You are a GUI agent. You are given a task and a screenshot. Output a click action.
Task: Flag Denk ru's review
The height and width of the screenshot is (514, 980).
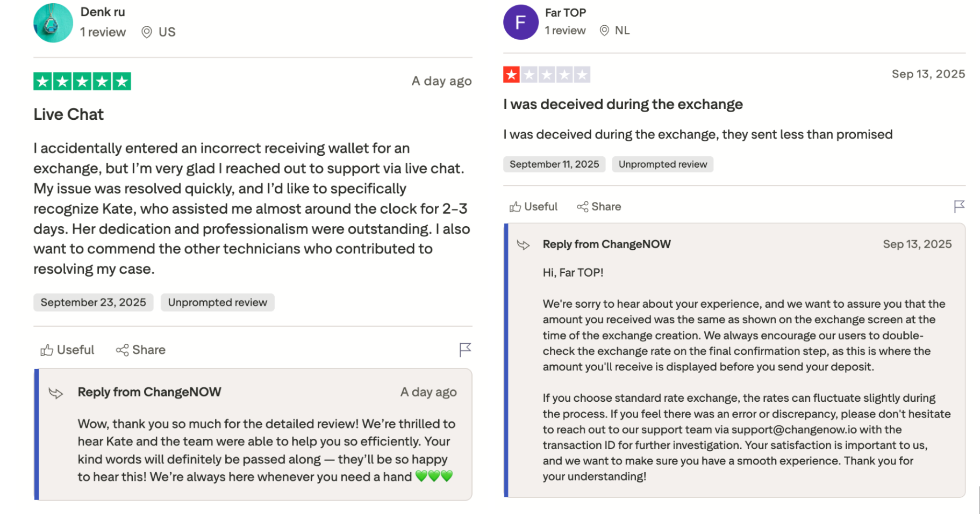click(x=465, y=350)
